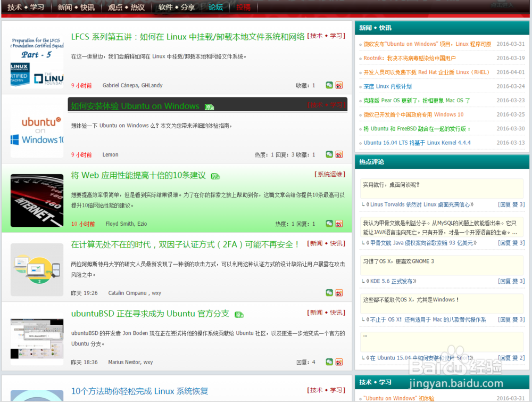
Task: Share ubuntuBSD article via WeChat icon
Action: click(329, 362)
